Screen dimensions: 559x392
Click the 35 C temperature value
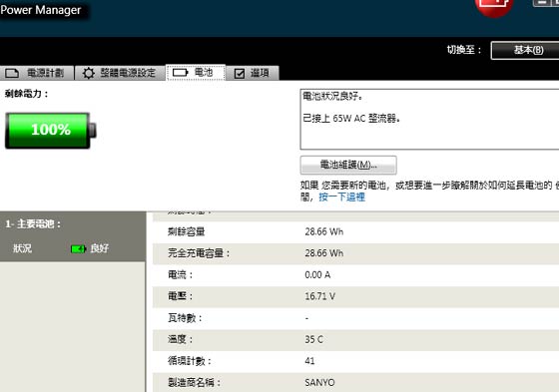click(x=313, y=339)
